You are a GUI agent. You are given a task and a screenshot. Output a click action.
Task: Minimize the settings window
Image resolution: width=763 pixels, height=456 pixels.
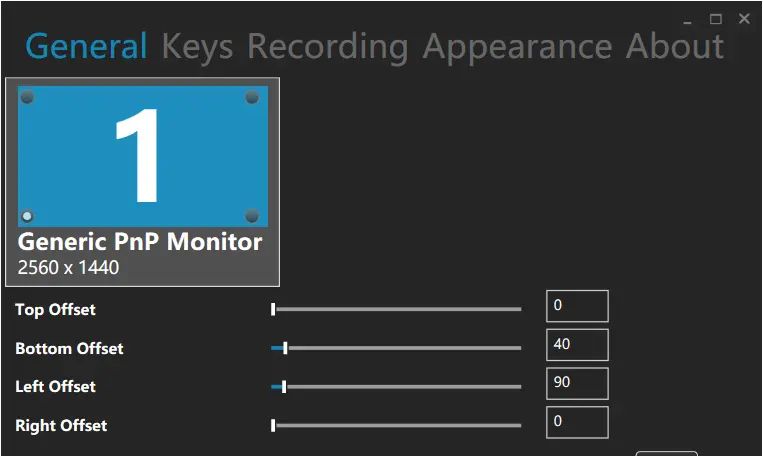(x=688, y=19)
